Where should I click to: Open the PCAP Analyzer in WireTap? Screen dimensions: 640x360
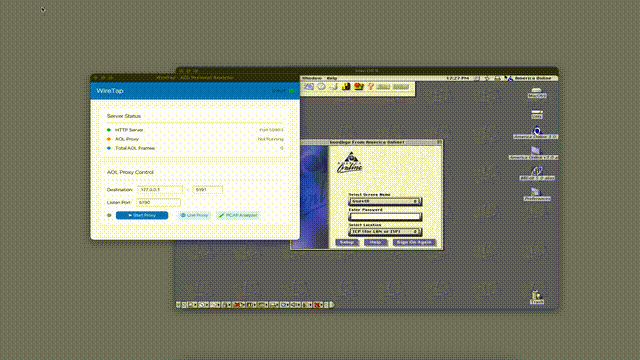click(x=238, y=215)
